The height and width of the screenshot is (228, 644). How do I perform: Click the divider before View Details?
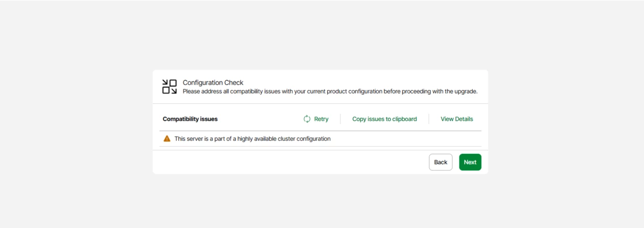pos(429,119)
